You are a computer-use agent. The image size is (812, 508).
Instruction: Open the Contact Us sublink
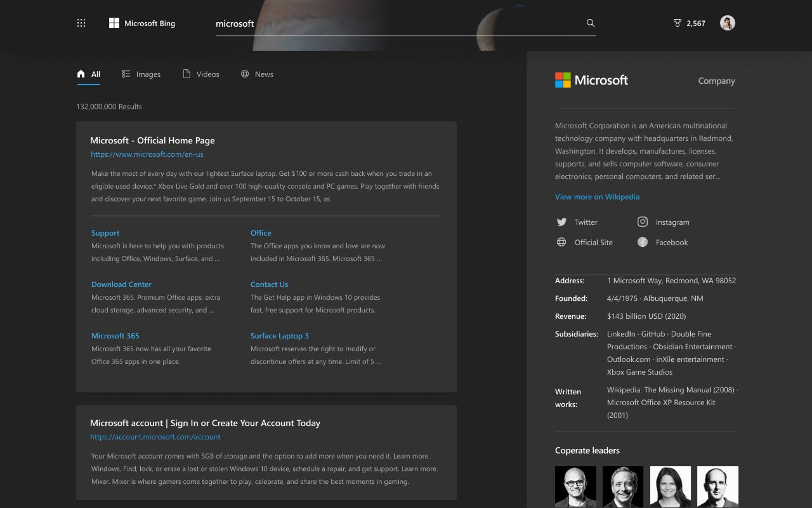(x=269, y=284)
